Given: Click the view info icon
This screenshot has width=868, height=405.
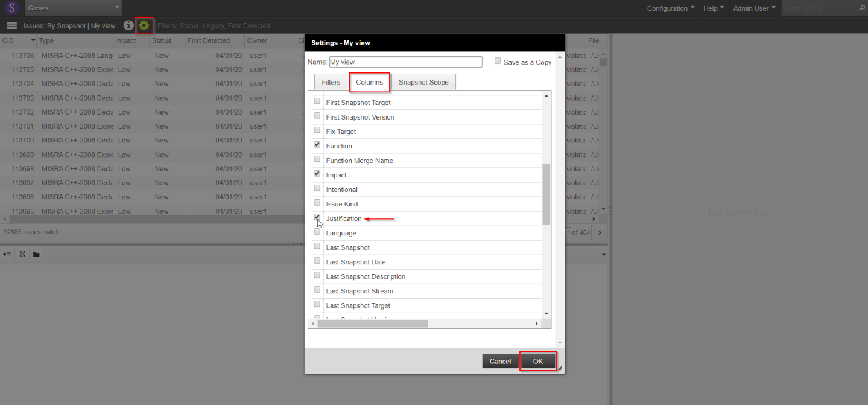Looking at the screenshot, I should (x=128, y=25).
